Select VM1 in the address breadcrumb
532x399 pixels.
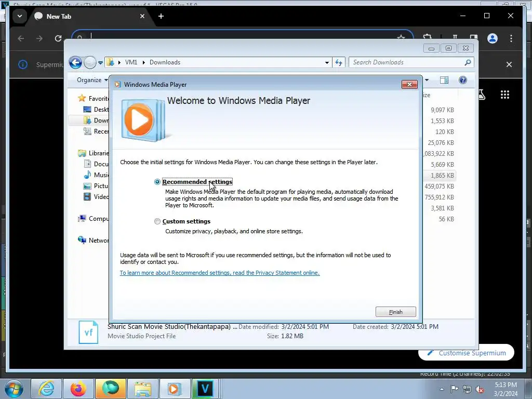pos(131,62)
